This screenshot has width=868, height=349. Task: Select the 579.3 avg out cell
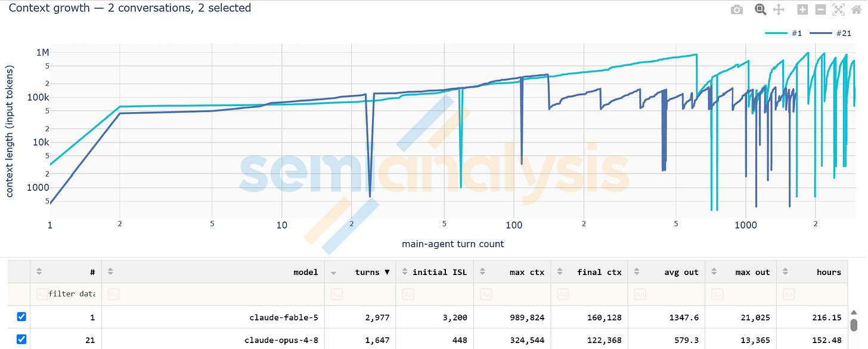click(666, 339)
